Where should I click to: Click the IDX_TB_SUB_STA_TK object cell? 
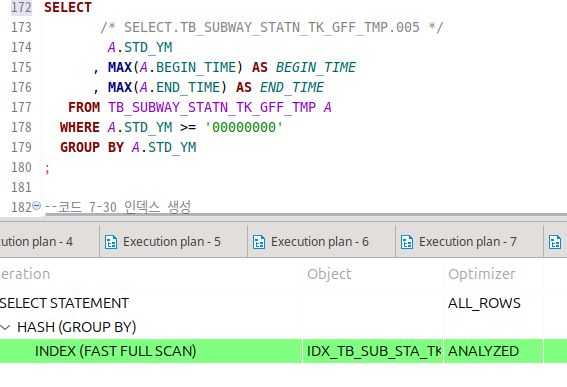tap(373, 351)
